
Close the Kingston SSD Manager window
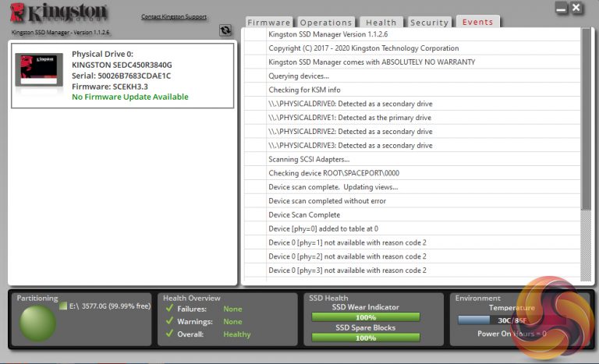click(x=576, y=8)
